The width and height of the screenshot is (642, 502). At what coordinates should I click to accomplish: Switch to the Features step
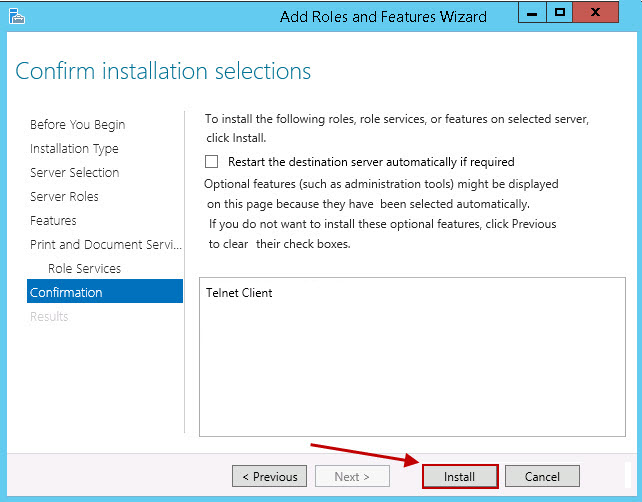click(x=53, y=221)
